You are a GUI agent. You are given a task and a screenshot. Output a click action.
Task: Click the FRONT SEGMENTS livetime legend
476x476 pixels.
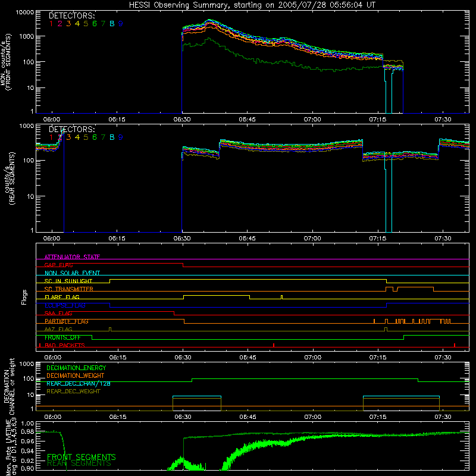82,457
